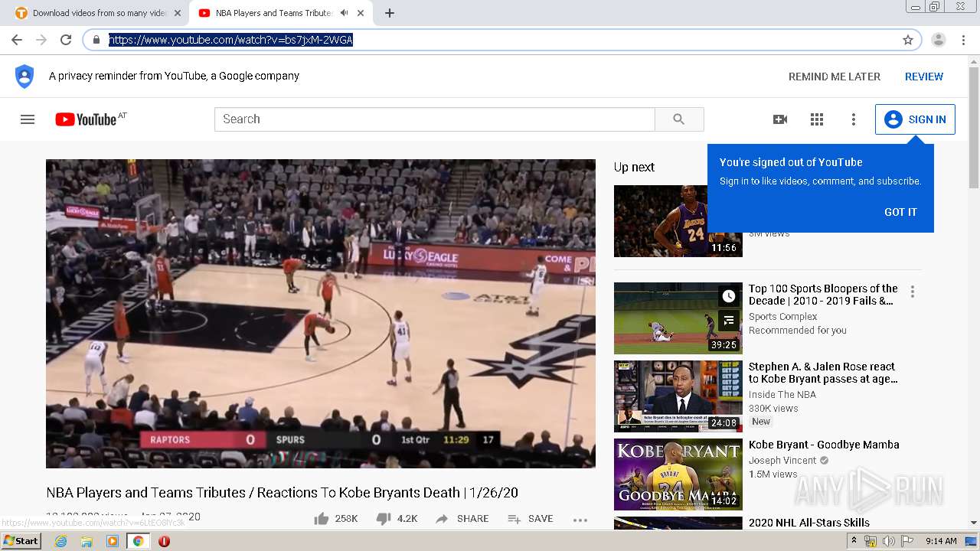The height and width of the screenshot is (551, 980).
Task: Switch to Download videos browser tab
Action: point(98,13)
